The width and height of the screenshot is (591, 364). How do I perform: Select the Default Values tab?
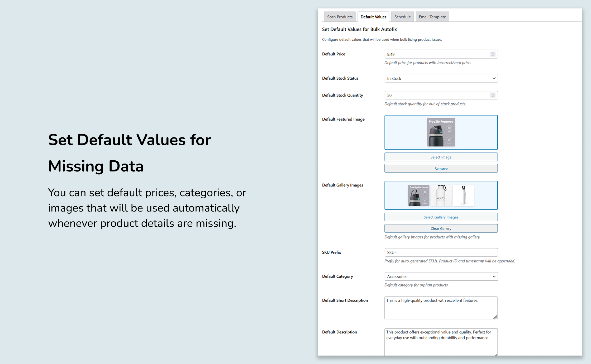(373, 17)
